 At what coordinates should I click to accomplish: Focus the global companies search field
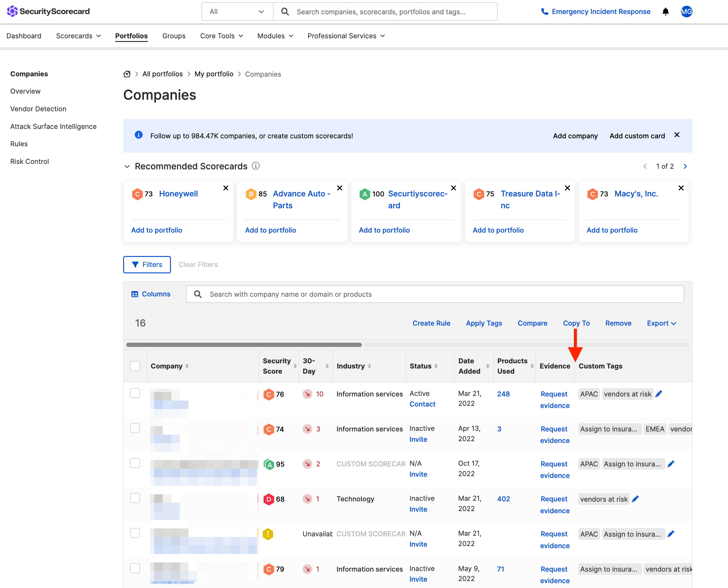coord(385,12)
